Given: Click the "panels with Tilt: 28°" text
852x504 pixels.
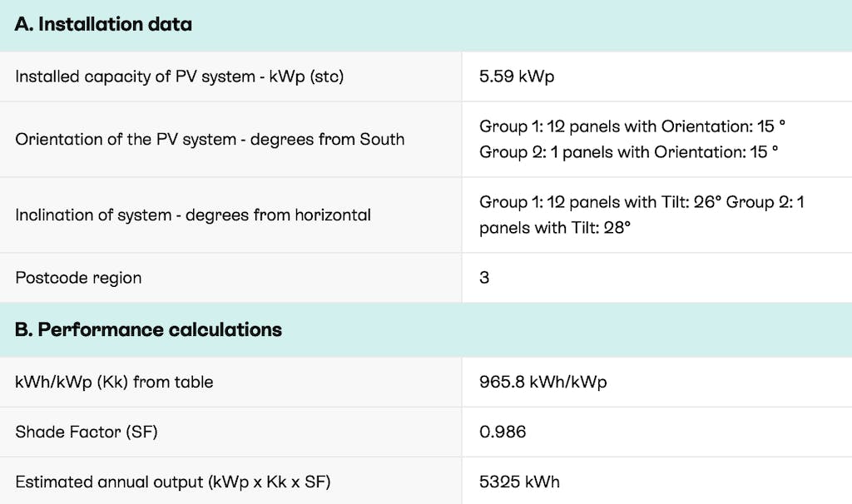Looking at the screenshot, I should coord(555,228).
